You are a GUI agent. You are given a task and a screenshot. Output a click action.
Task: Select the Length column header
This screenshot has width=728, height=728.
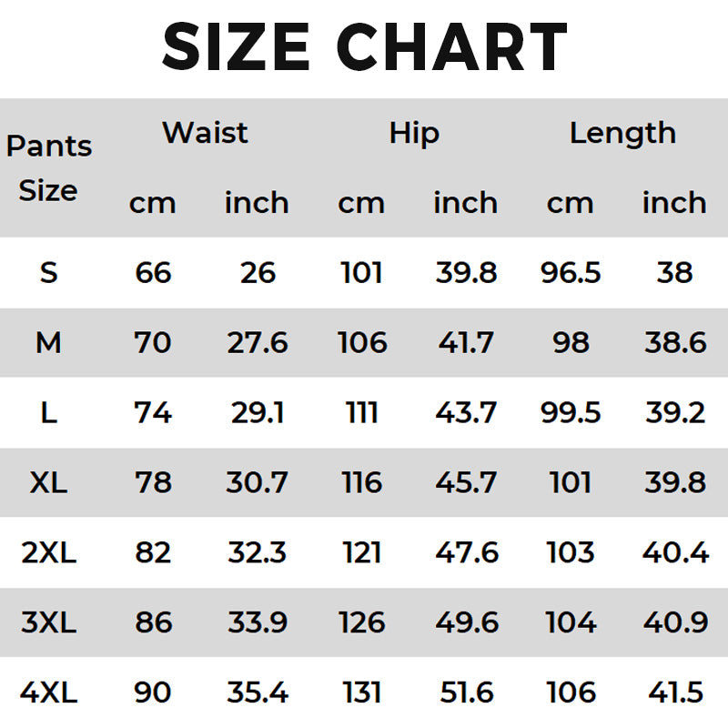(622, 133)
